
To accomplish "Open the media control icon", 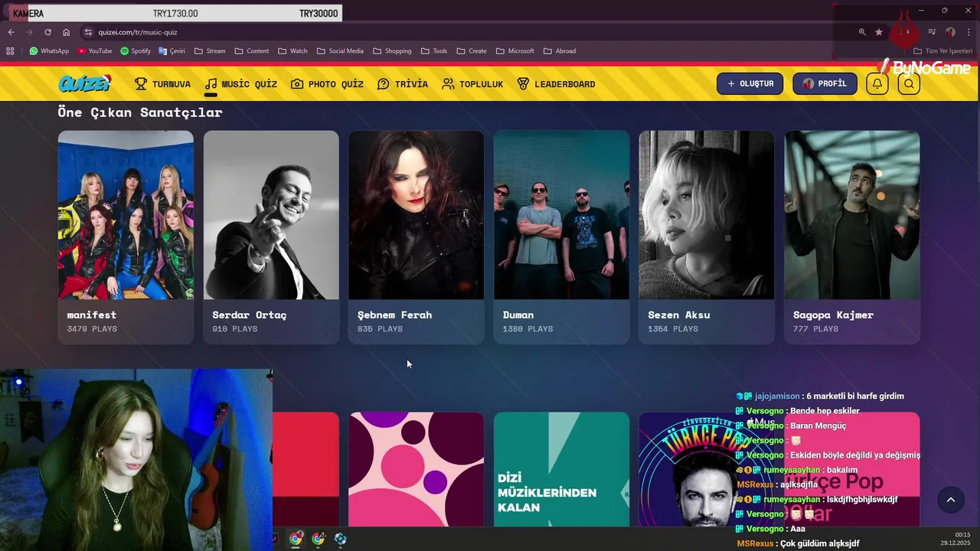I will [x=932, y=32].
